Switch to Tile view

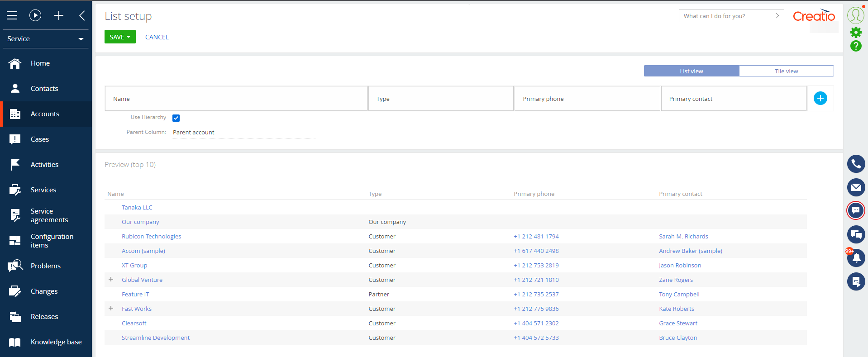[786, 71]
